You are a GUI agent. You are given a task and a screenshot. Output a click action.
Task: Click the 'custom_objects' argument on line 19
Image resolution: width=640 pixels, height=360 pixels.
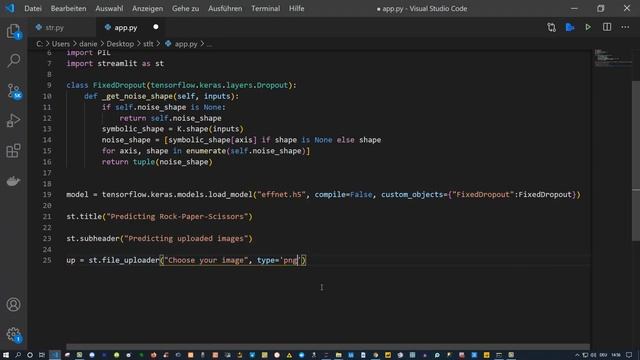click(412, 194)
